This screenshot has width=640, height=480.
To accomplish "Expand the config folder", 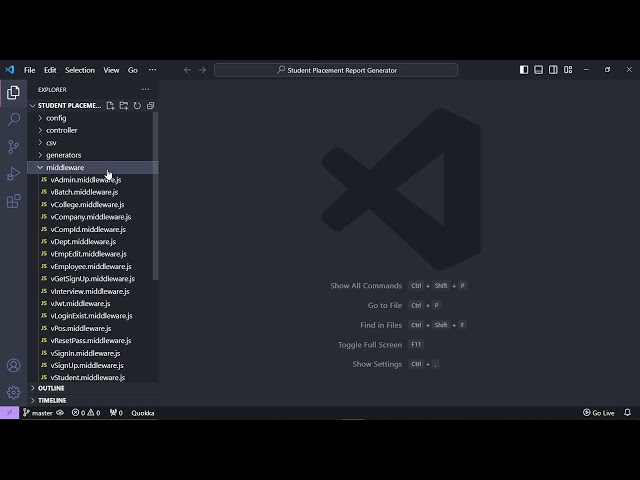I will point(93,118).
